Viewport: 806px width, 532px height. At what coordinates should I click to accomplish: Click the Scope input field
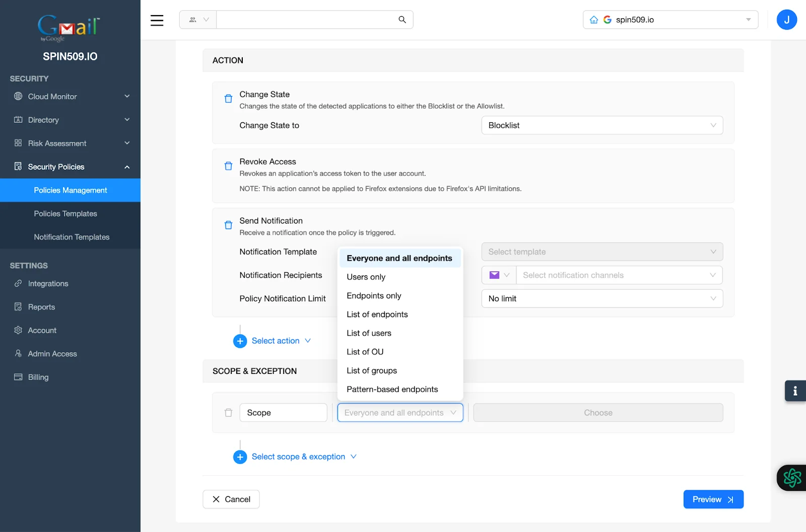[x=283, y=412]
